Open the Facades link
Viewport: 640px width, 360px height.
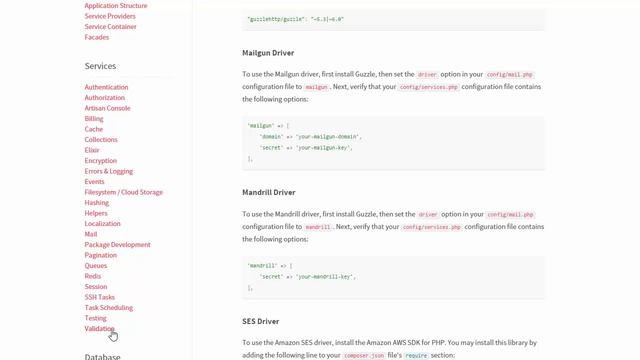click(97, 37)
